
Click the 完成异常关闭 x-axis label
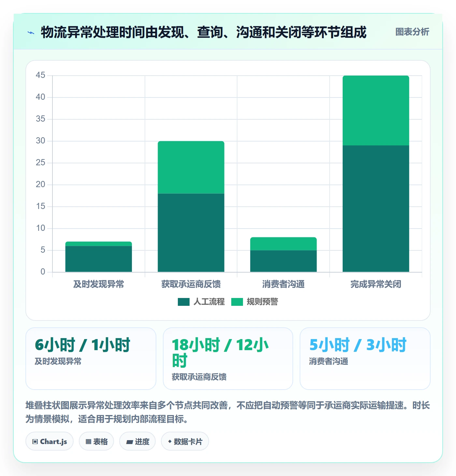point(376,284)
